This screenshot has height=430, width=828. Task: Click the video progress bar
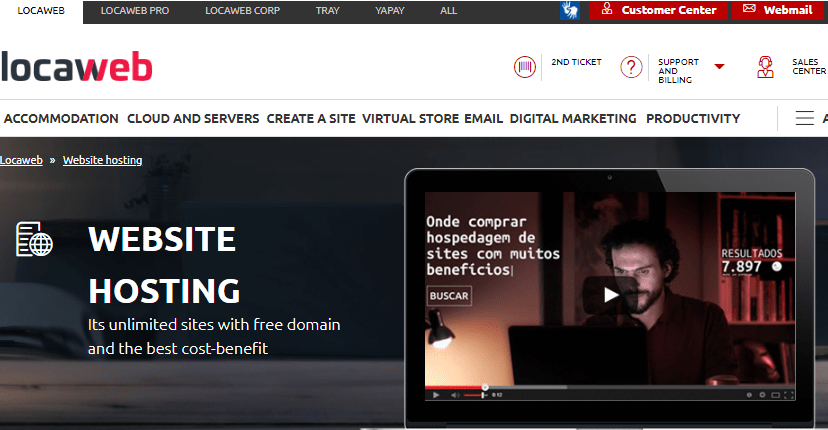(610, 387)
